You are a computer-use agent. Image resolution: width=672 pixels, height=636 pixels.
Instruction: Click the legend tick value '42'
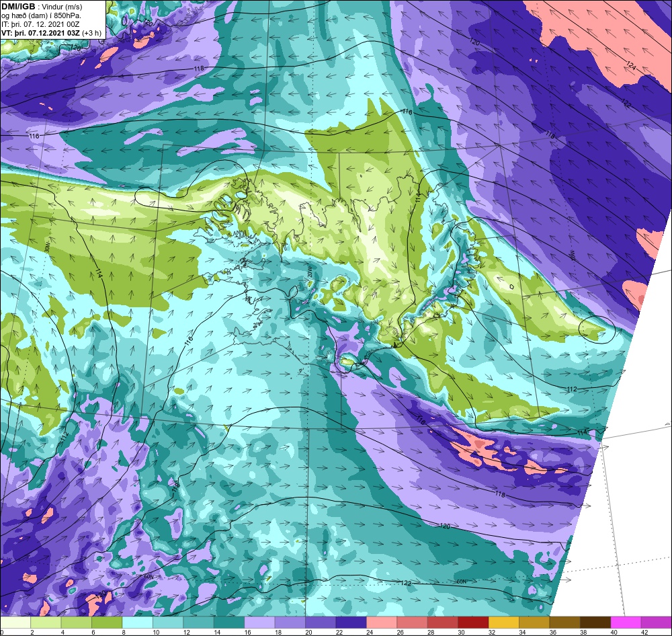(644, 632)
